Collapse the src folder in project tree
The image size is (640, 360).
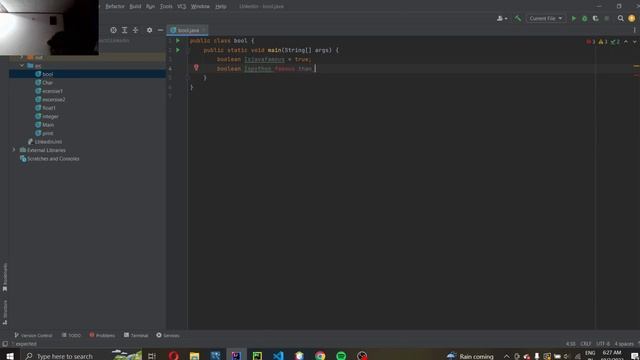(22, 65)
